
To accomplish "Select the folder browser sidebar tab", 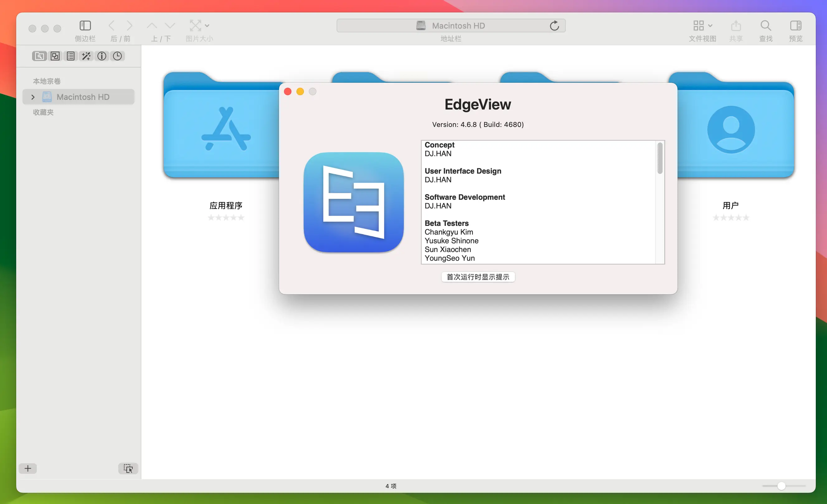I will 39,56.
